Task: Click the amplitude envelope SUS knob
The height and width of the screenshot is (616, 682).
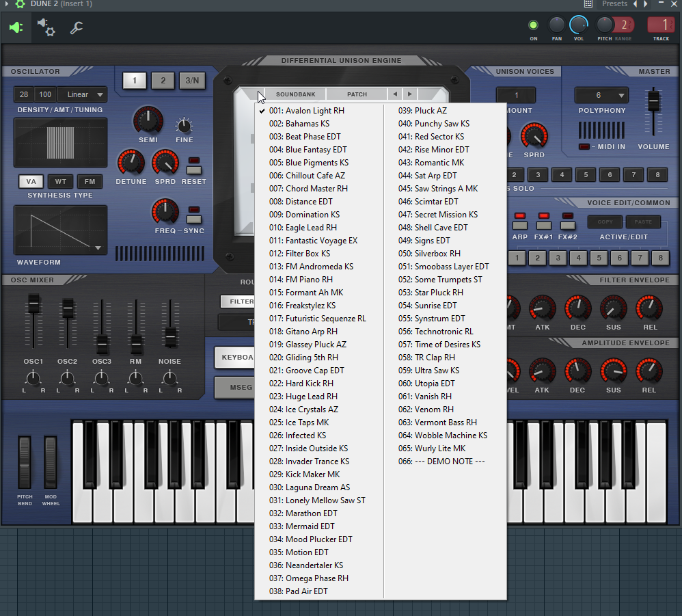Action: click(614, 371)
